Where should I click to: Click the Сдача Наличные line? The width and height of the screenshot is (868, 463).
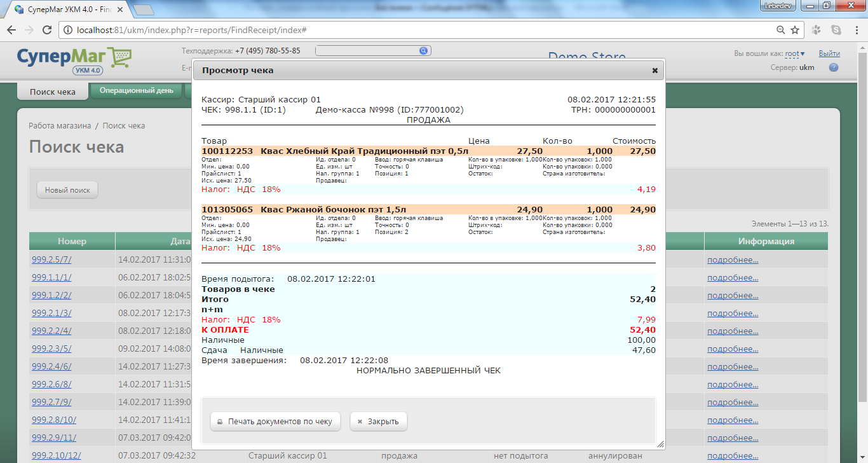pos(428,350)
